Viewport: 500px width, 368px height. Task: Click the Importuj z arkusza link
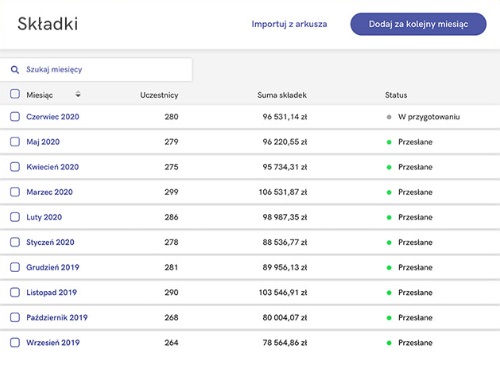point(289,24)
